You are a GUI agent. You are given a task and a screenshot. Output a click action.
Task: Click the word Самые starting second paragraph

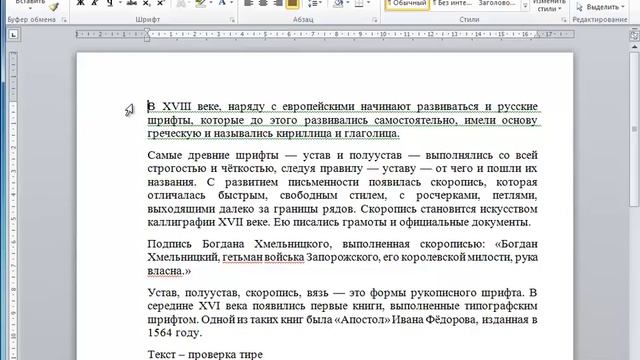point(164,156)
